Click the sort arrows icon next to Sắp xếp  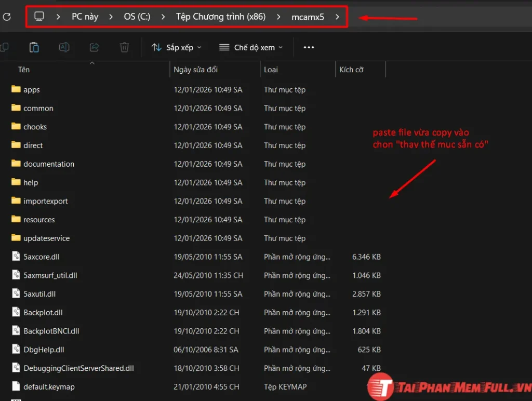(156, 47)
